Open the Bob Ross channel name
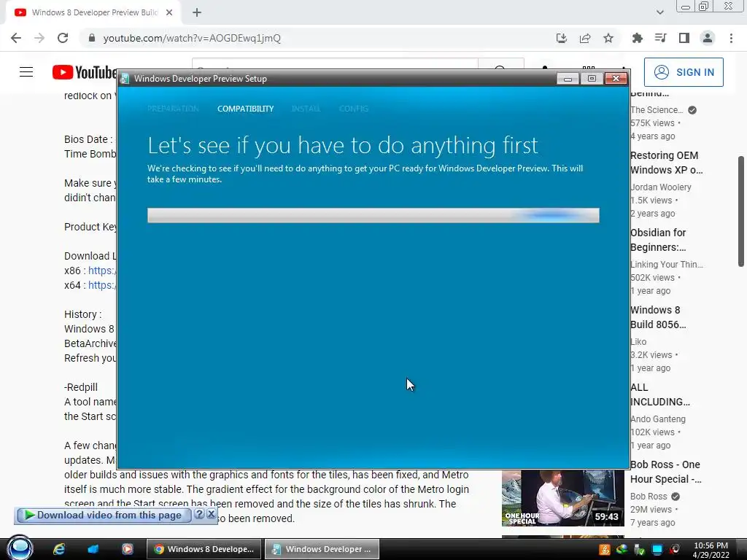The height and width of the screenshot is (560, 747). coord(649,496)
